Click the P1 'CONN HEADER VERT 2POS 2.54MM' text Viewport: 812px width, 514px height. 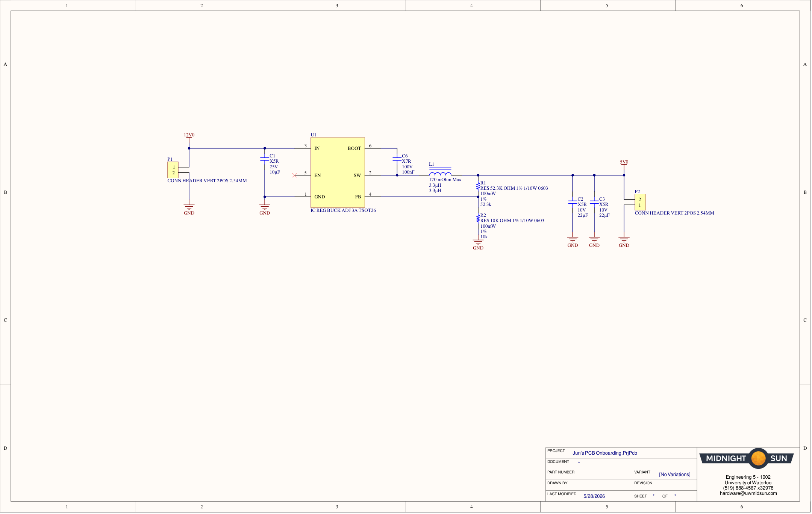(207, 181)
